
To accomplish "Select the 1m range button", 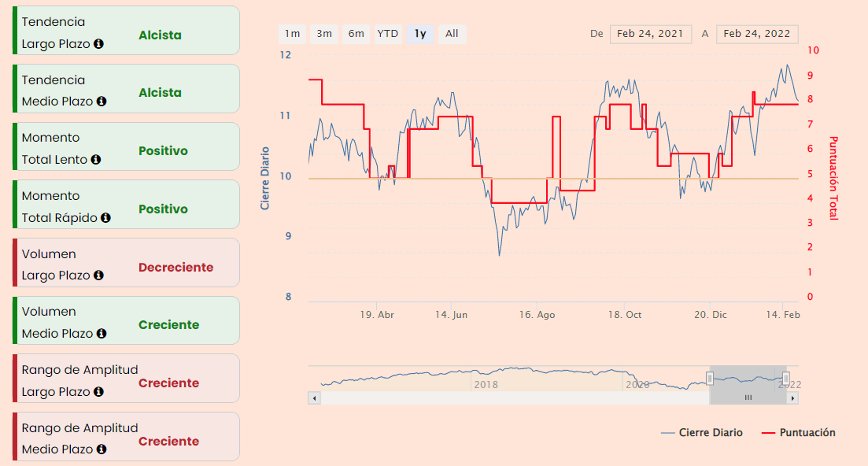I will pos(292,34).
